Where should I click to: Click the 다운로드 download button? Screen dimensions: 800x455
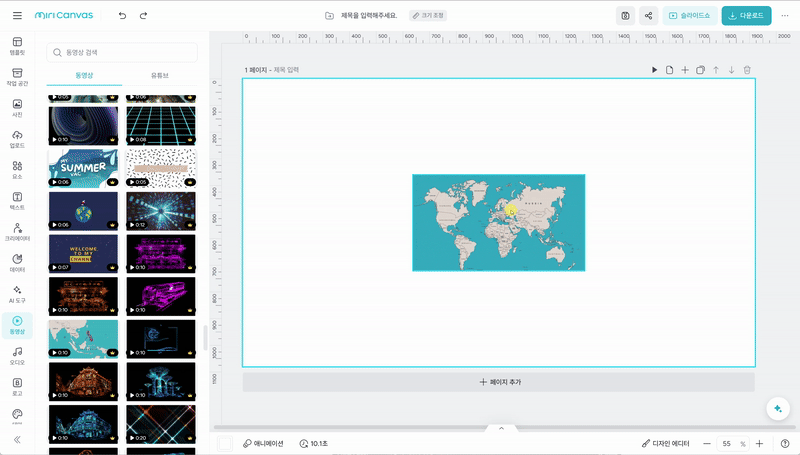pos(746,16)
